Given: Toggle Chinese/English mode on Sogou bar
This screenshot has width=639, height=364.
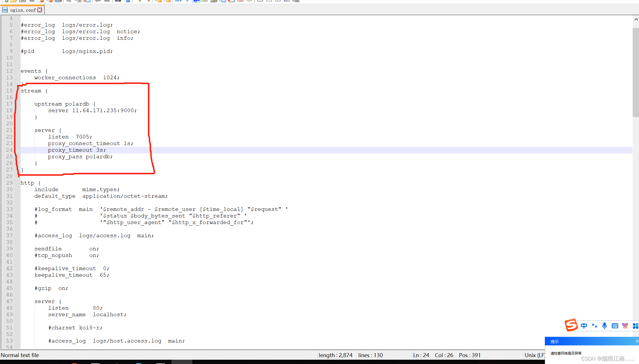Looking at the screenshot, I should 584,326.
